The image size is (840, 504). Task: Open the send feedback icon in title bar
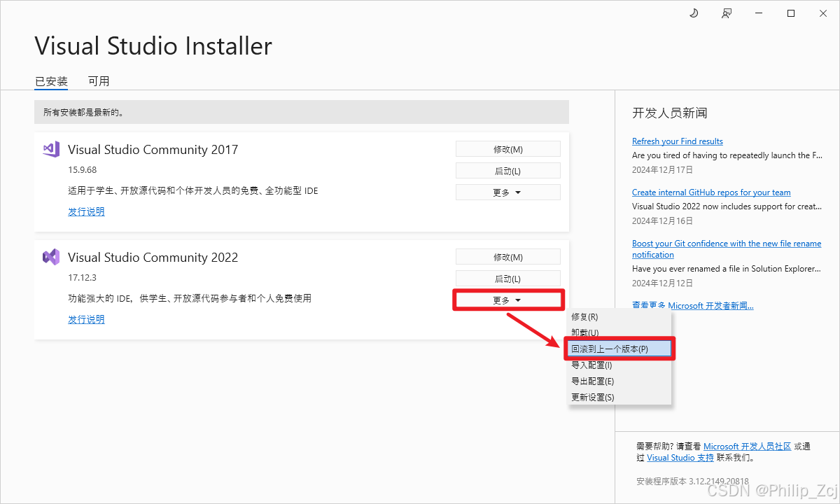tap(727, 13)
